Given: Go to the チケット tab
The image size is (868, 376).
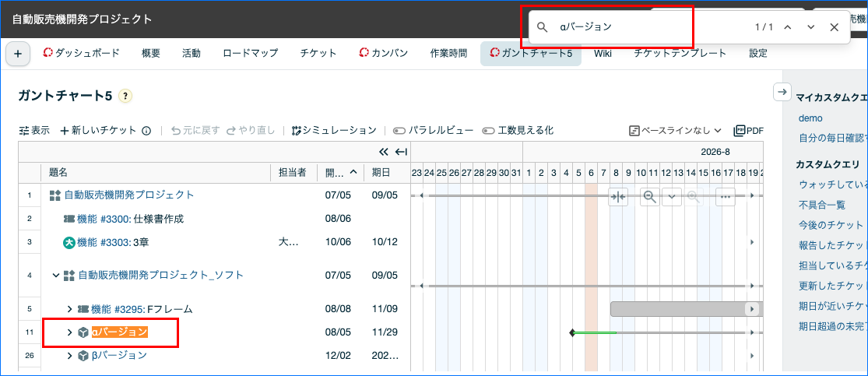Looking at the screenshot, I should pos(318,54).
